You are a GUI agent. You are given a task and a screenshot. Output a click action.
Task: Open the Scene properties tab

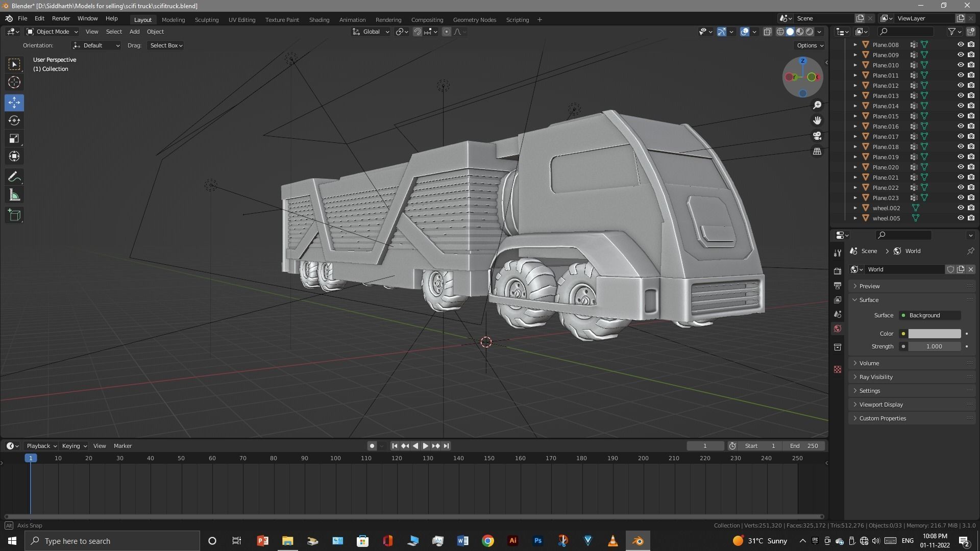point(837,314)
